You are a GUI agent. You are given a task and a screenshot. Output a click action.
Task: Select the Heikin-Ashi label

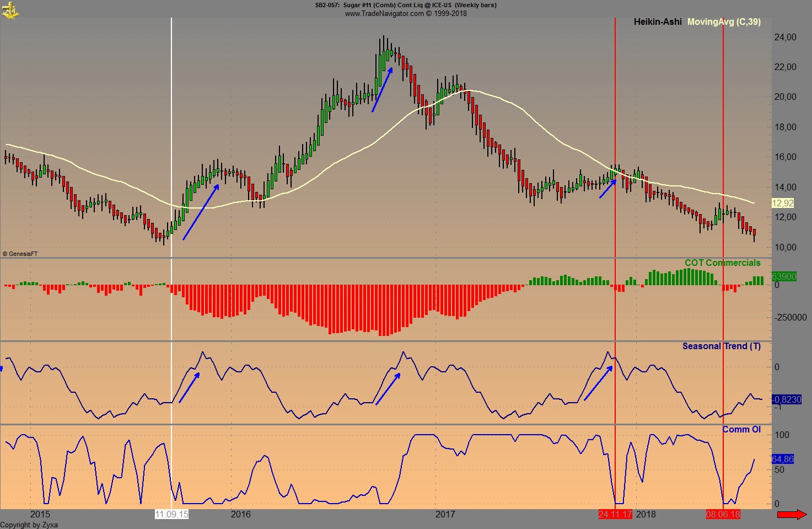[657, 22]
